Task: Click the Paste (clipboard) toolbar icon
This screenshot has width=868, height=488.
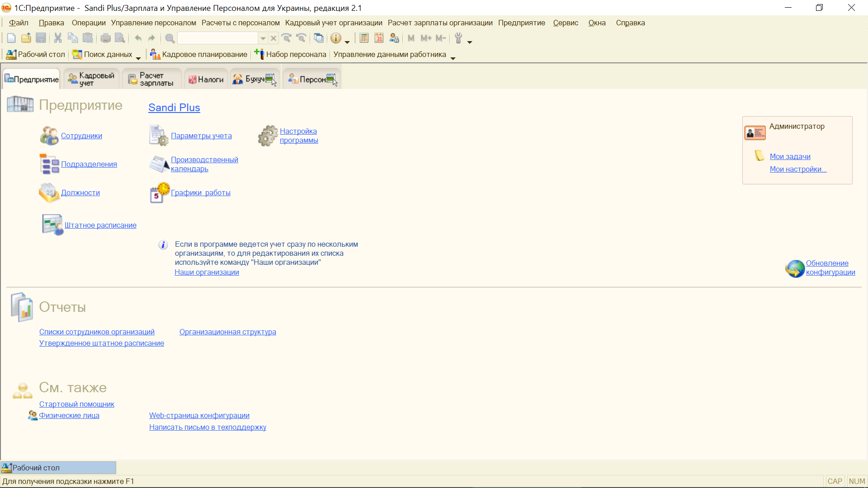Action: pos(88,38)
